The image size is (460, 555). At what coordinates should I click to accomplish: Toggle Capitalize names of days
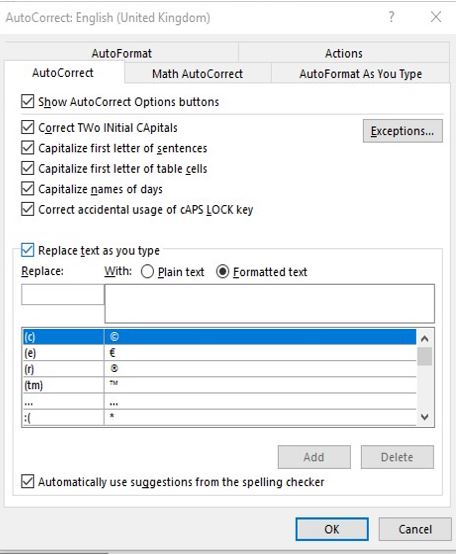click(x=28, y=189)
